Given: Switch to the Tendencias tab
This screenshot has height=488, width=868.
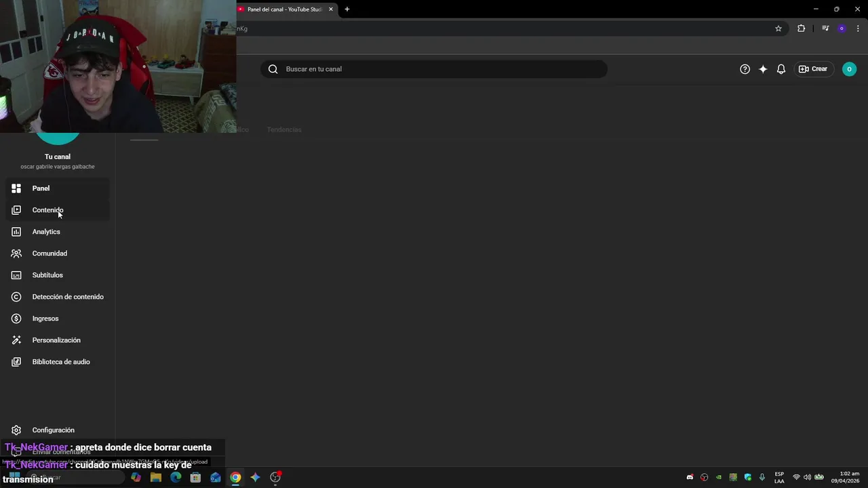Looking at the screenshot, I should click(284, 129).
